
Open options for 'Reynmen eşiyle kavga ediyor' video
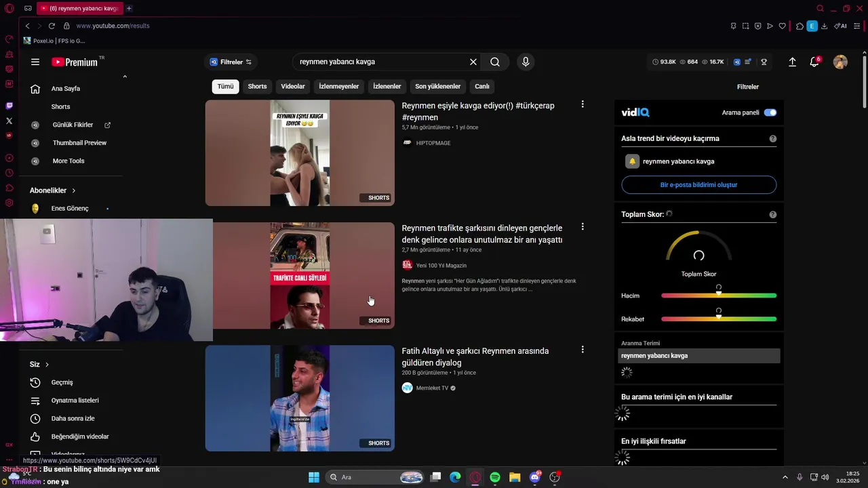(x=582, y=104)
